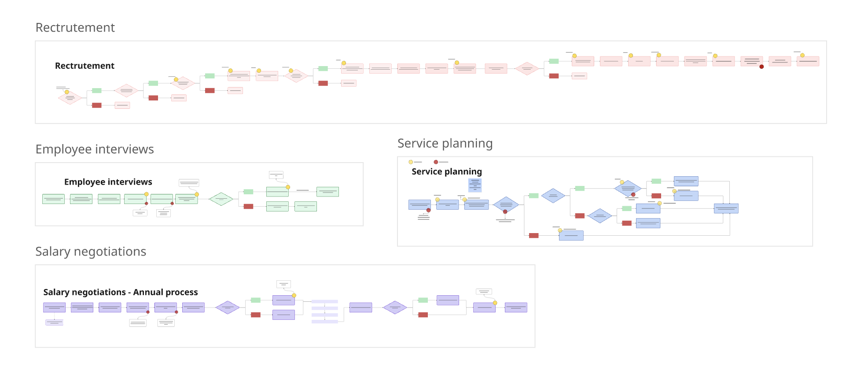Viewport: 868px width, 371px height.
Task: Click the yellow legend dot in Service planning
Action: pyautogui.click(x=411, y=162)
